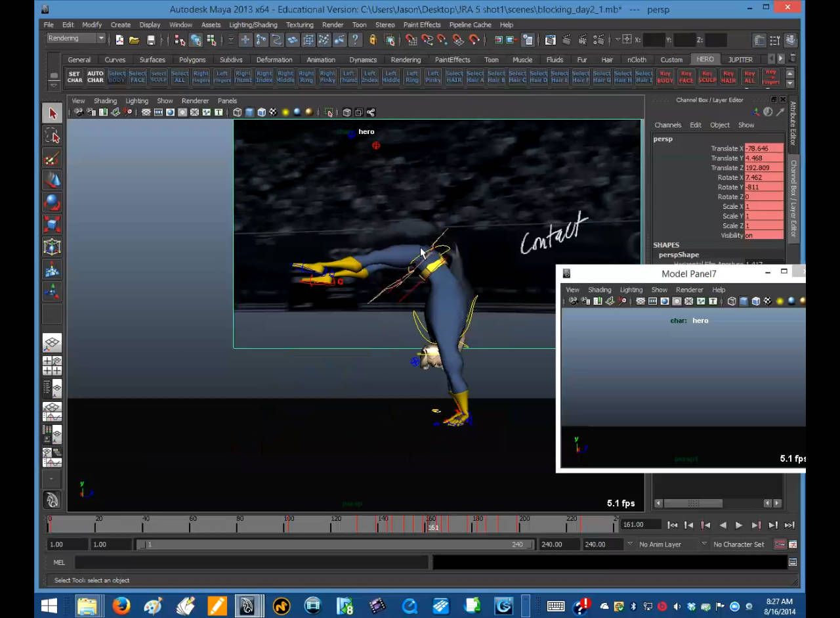The width and height of the screenshot is (840, 618).
Task: Toggle Attribute Editor sidebar icon on status line
Action: (760, 40)
